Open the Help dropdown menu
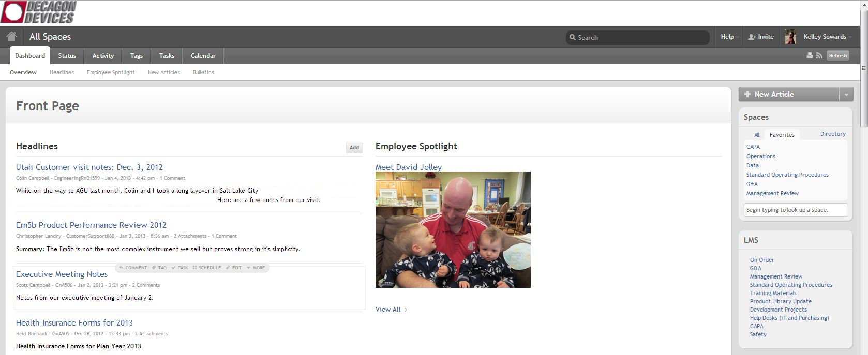Image resolution: width=868 pixels, height=355 pixels. pos(727,37)
